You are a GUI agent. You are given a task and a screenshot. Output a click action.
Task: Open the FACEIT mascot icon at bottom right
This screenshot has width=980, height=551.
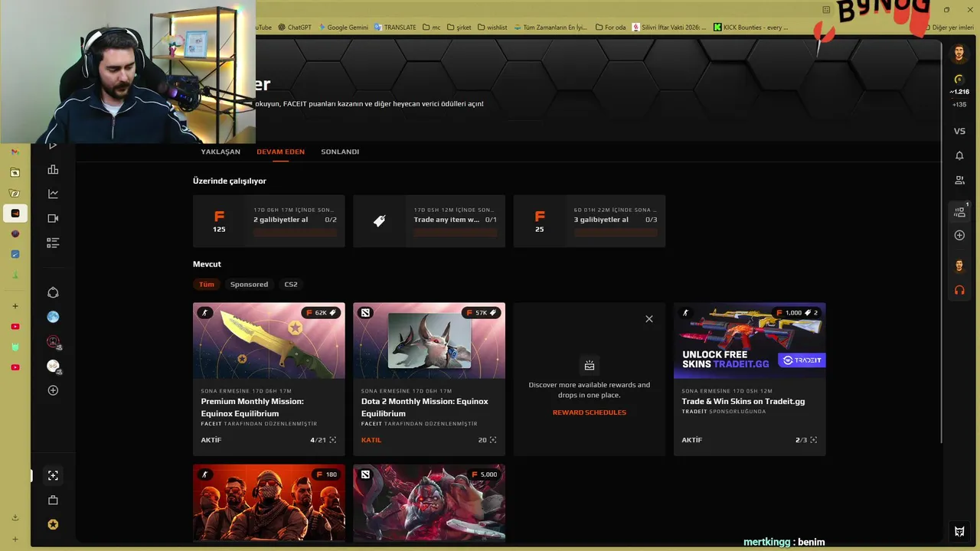(959, 531)
